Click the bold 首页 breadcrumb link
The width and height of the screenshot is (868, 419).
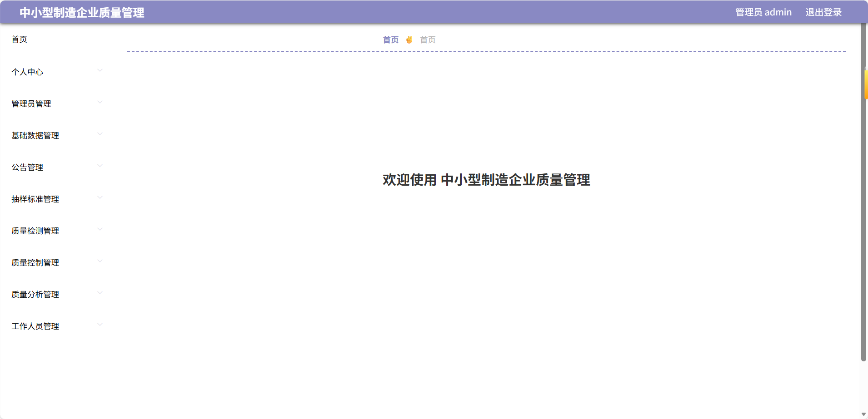[x=391, y=40]
